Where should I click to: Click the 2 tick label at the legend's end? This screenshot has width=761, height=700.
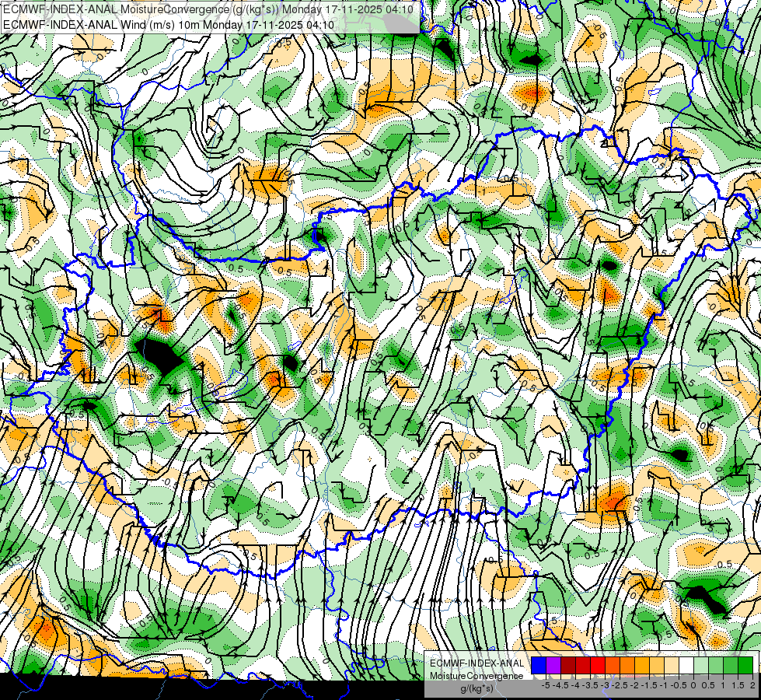pyautogui.click(x=752, y=685)
